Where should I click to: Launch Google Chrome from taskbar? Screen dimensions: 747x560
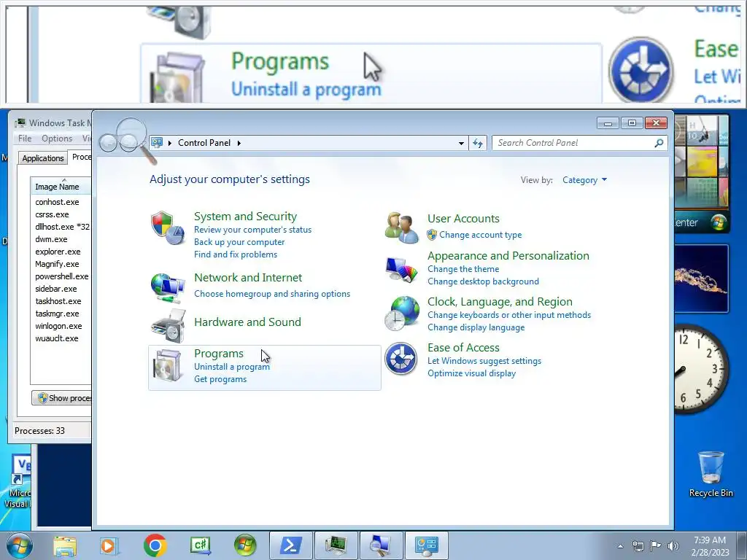click(155, 545)
